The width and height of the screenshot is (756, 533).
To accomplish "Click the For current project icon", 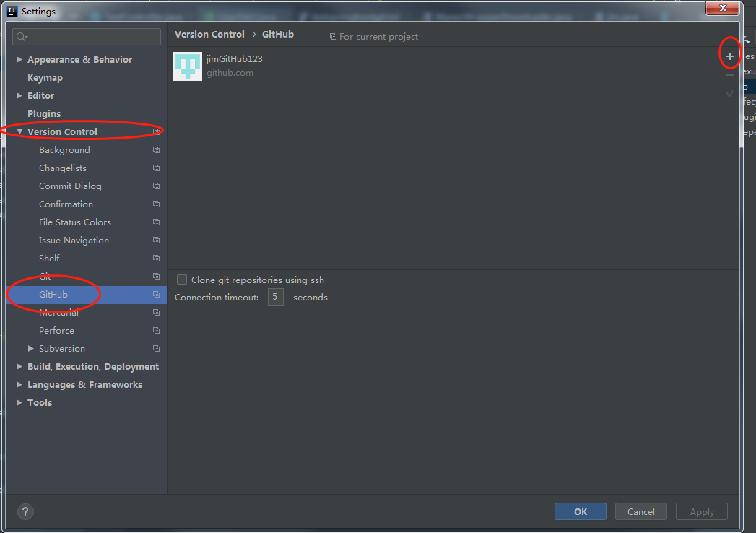I will [x=333, y=37].
